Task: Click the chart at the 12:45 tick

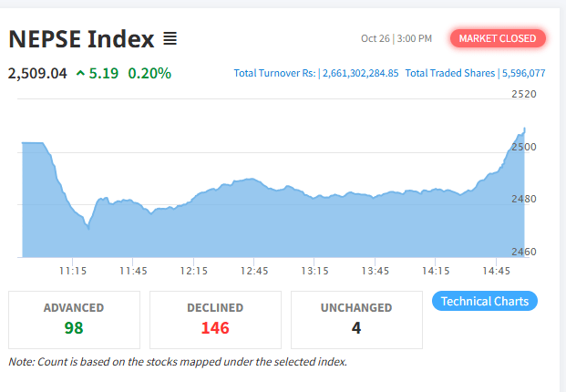Action: pyautogui.click(x=254, y=271)
